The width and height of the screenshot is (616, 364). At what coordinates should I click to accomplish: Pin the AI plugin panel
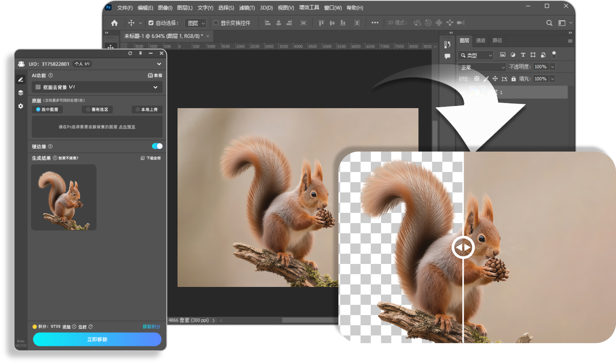coord(140,53)
